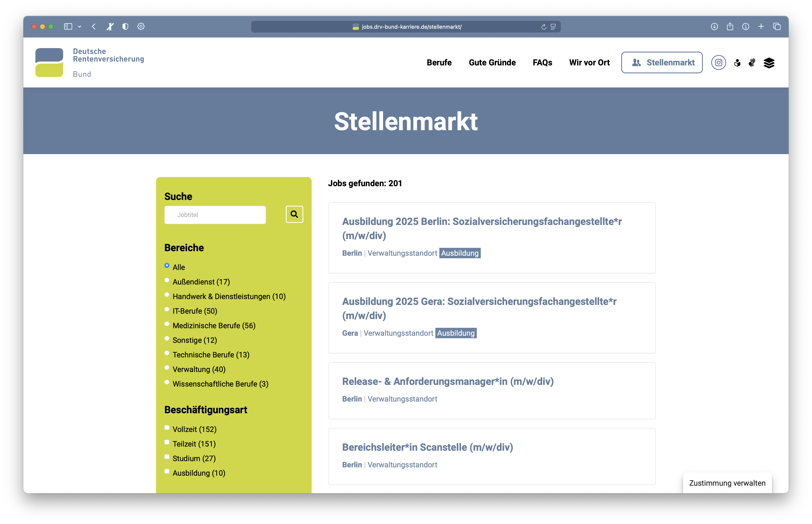This screenshot has height=524, width=812.
Task: Show downloads via the download icon
Action: [714, 26]
